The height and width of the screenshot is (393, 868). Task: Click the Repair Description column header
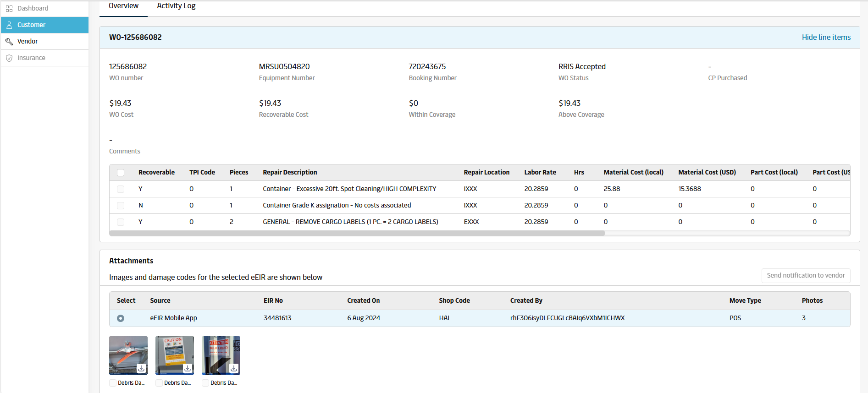click(290, 173)
